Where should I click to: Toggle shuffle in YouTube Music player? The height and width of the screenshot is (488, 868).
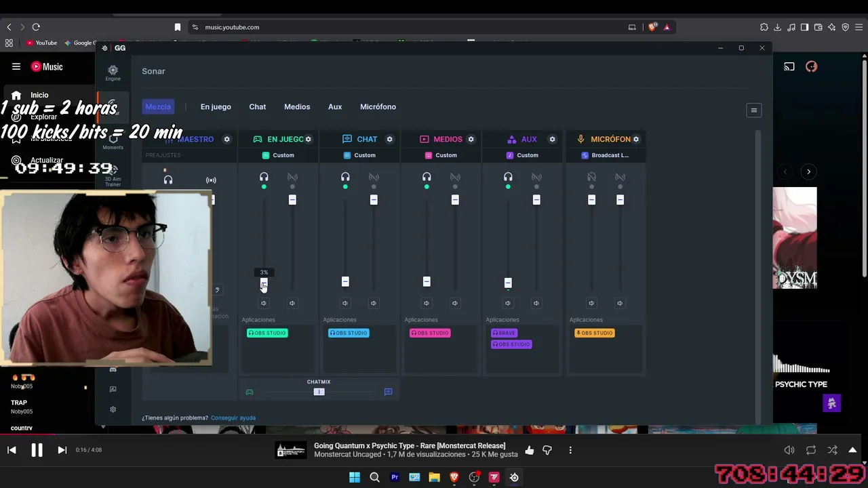[832, 450]
